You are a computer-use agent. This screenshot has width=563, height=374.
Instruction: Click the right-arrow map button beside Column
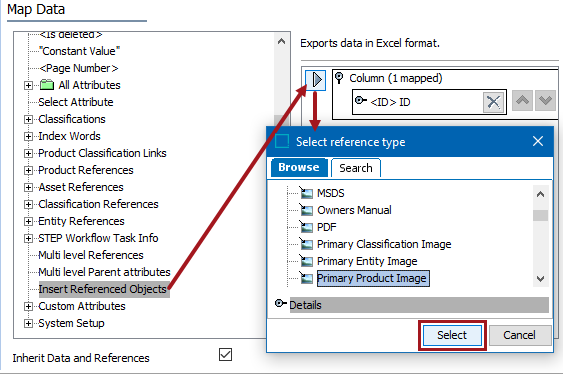point(316,80)
